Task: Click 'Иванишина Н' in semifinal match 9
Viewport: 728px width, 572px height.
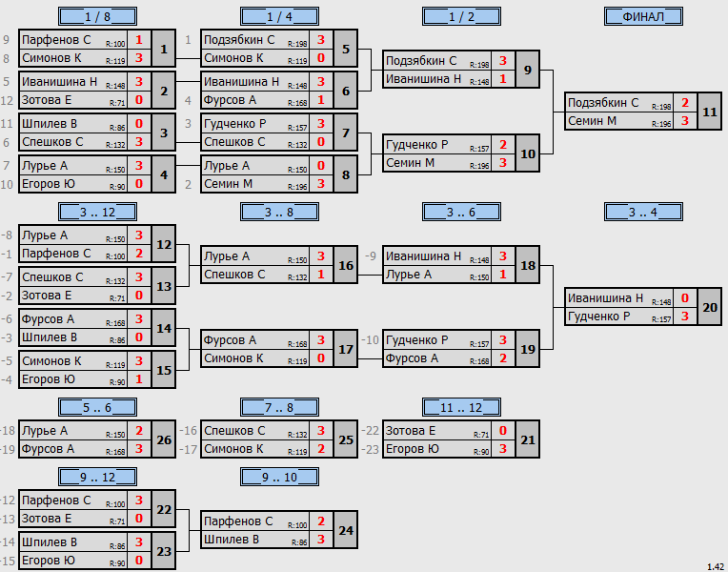Action: [x=423, y=79]
